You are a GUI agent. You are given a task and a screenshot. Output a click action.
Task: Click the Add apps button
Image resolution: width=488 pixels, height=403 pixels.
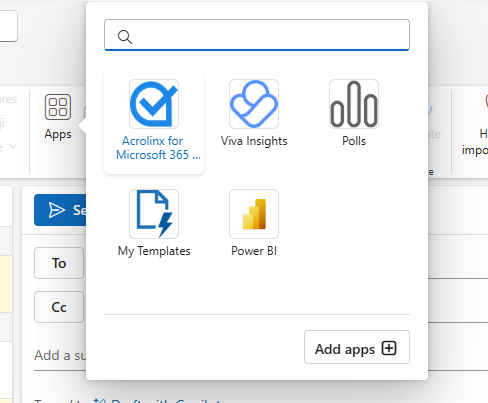click(x=357, y=347)
